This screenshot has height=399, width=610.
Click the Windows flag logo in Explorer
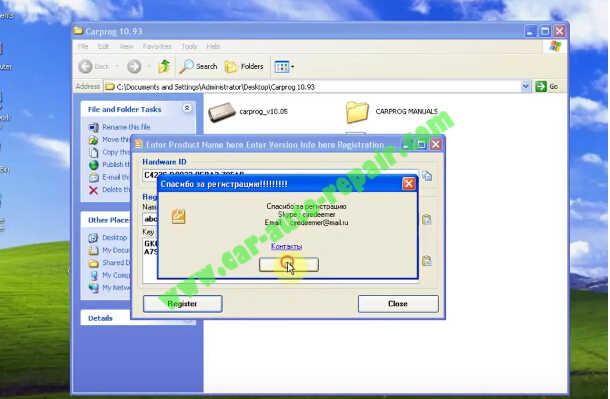tap(555, 46)
